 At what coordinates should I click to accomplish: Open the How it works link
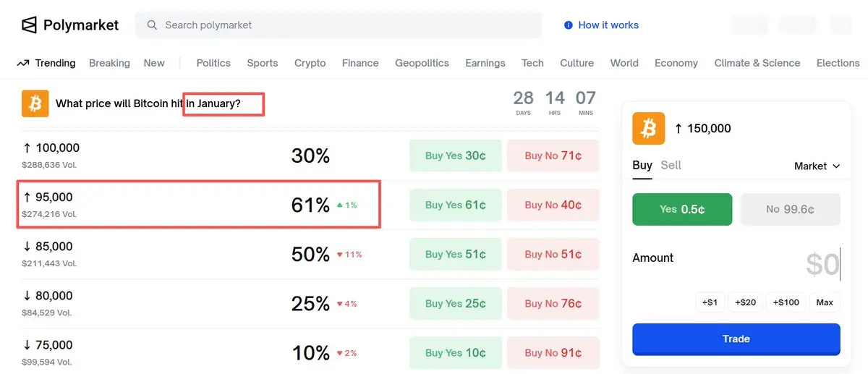pyautogui.click(x=608, y=25)
